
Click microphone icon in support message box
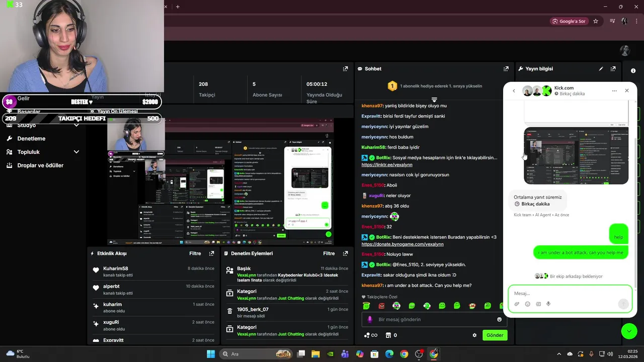548,304
